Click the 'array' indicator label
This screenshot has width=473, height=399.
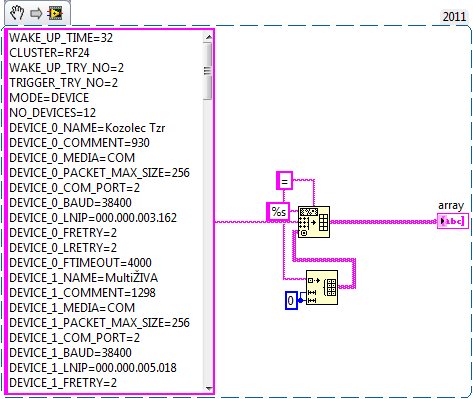(451, 205)
